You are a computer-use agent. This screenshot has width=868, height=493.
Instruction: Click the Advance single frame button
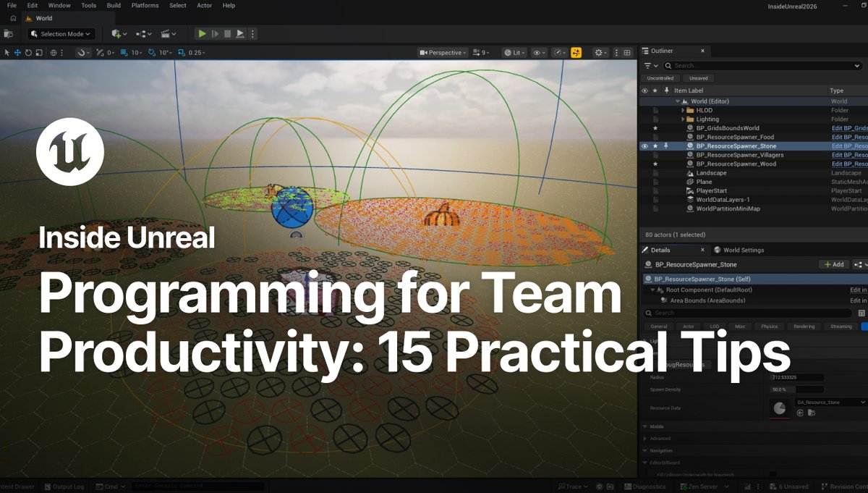(x=215, y=34)
